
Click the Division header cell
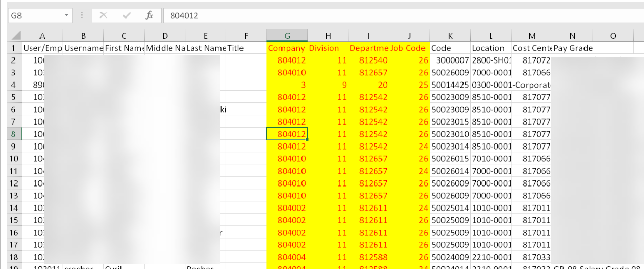pyautogui.click(x=328, y=48)
